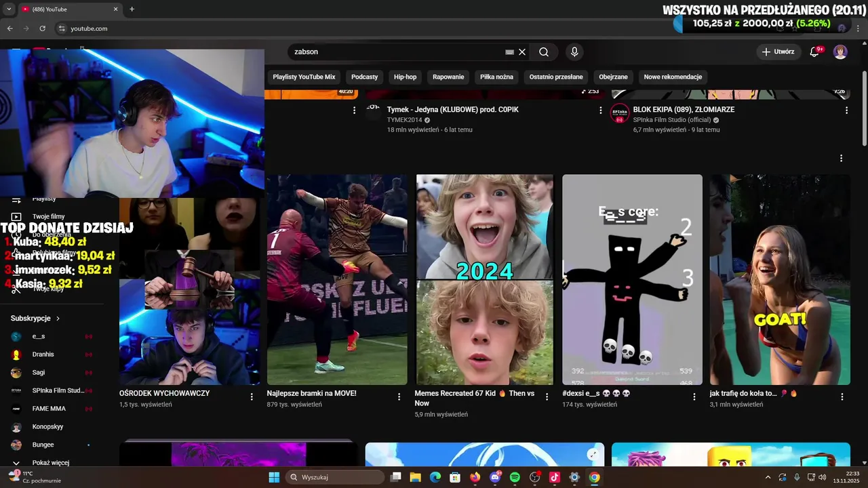868x488 pixels.
Task: Open the tab search dropdown in Chrome
Action: point(9,9)
